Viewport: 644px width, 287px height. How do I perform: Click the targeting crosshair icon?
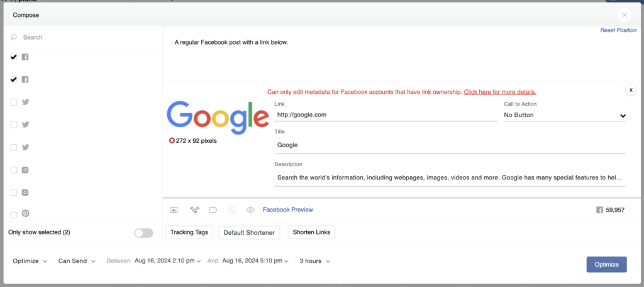point(231,210)
